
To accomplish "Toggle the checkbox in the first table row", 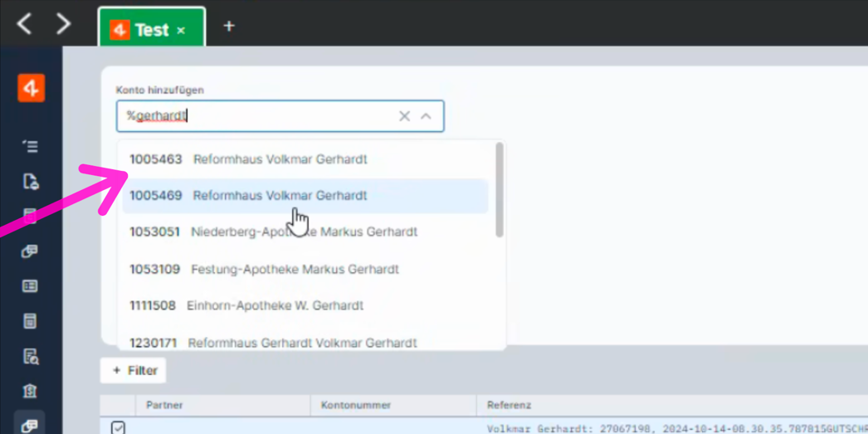I will (x=118, y=427).
